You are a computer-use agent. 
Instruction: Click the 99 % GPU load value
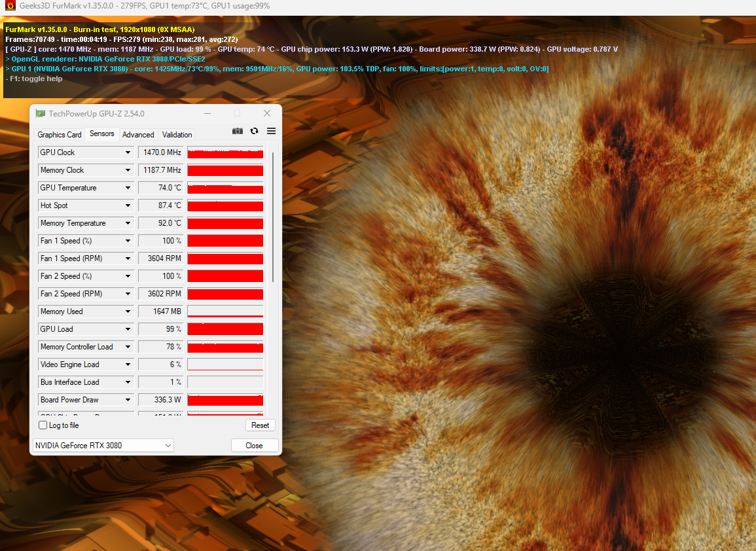pos(160,329)
